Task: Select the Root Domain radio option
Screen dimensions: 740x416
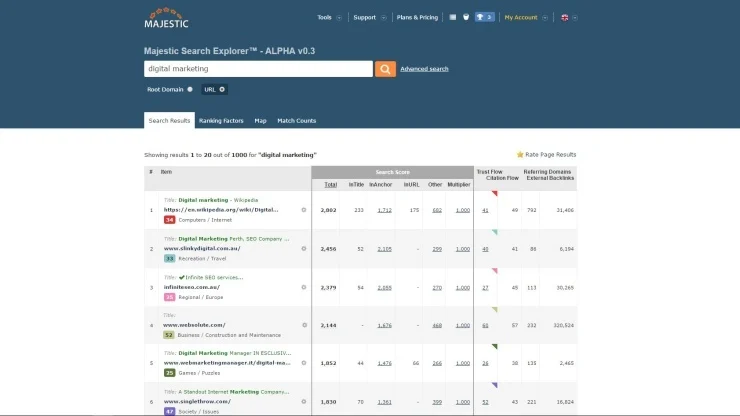Action: [190, 89]
